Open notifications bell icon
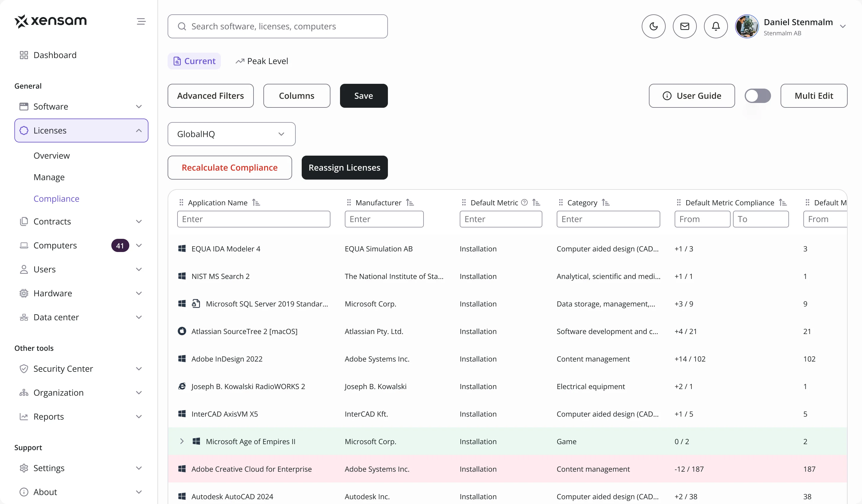The width and height of the screenshot is (862, 504). [716, 26]
